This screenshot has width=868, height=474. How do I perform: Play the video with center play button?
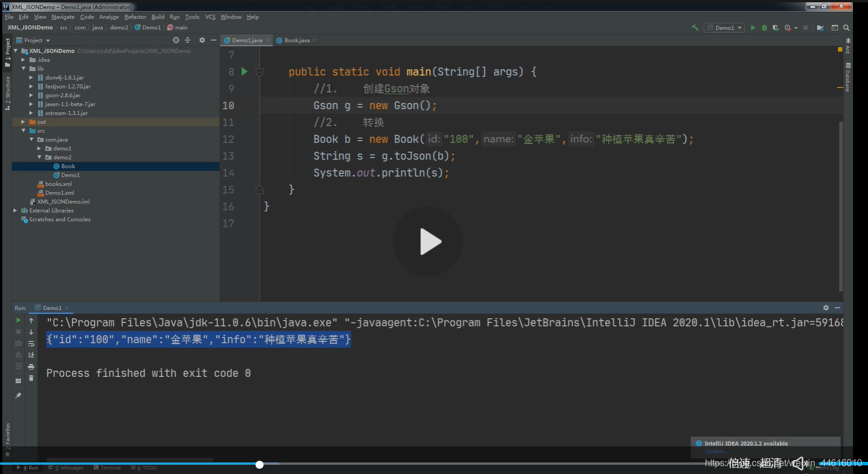(427, 242)
